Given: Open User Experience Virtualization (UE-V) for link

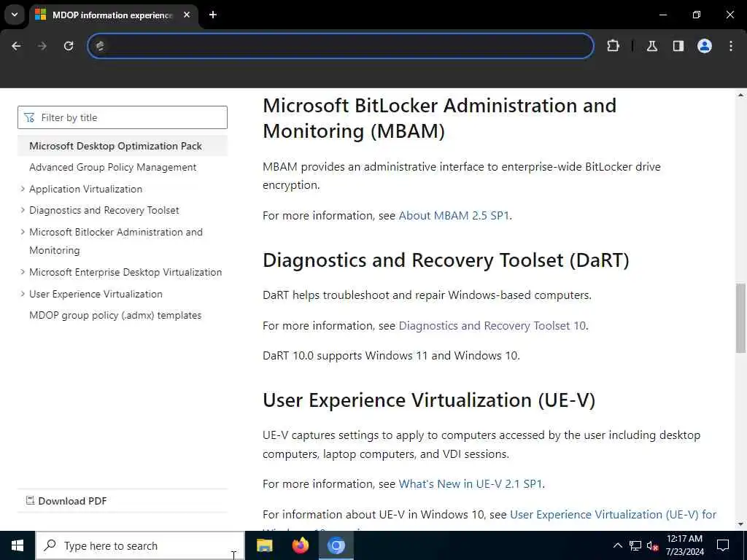Looking at the screenshot, I should pyautogui.click(x=613, y=514).
